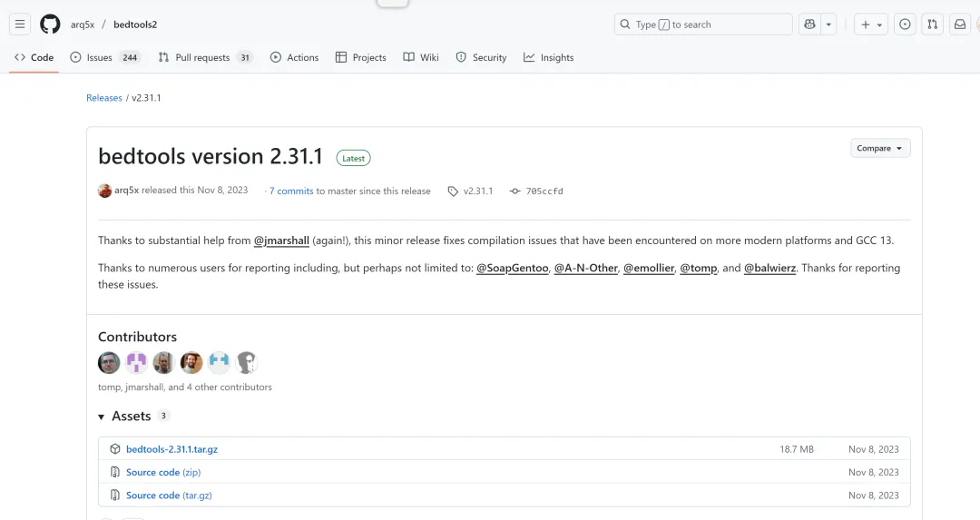The width and height of the screenshot is (980, 520).
Task: Open @A-N-Other mention link
Action: click(x=585, y=268)
